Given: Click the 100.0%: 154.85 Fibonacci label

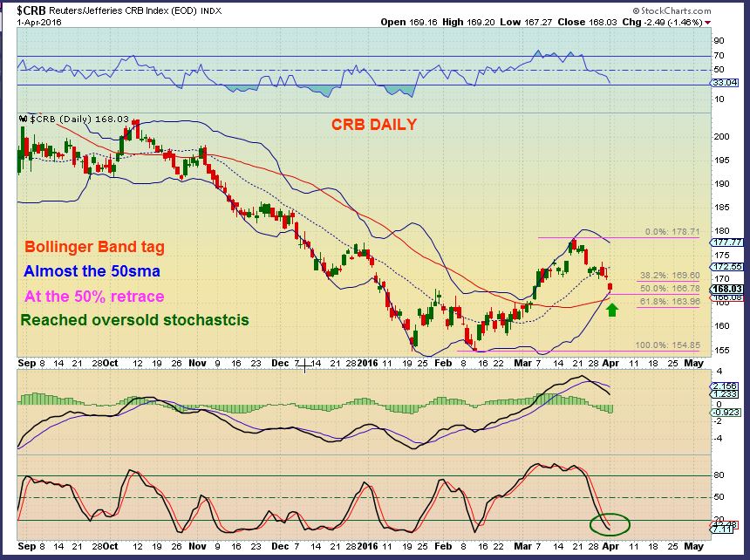Looking at the screenshot, I should [x=668, y=345].
